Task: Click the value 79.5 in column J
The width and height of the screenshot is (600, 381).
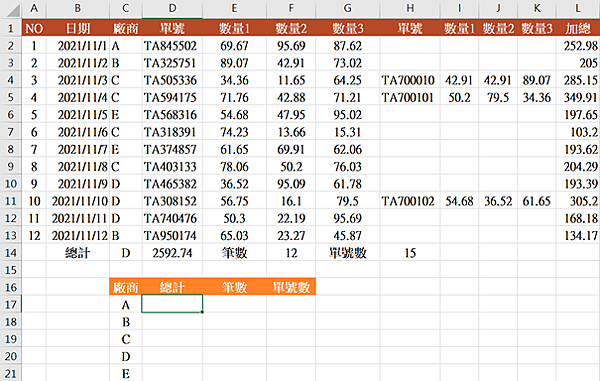Action: [x=498, y=98]
